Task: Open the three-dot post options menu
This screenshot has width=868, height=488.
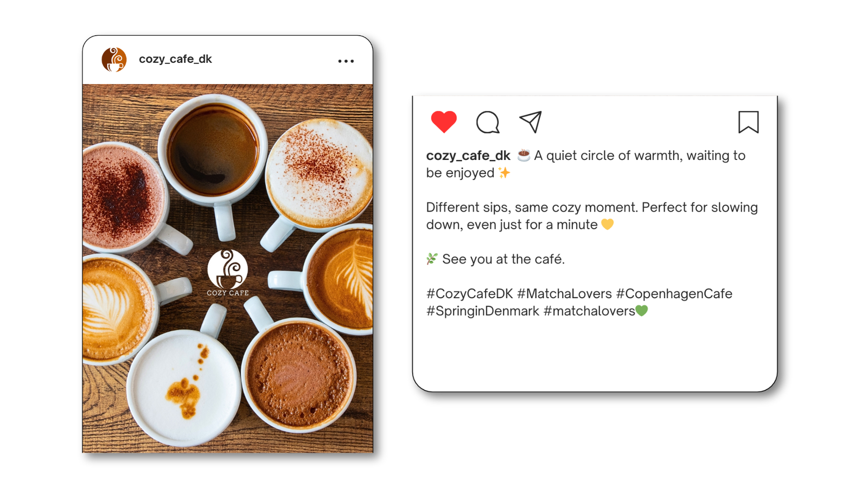Action: coord(346,61)
